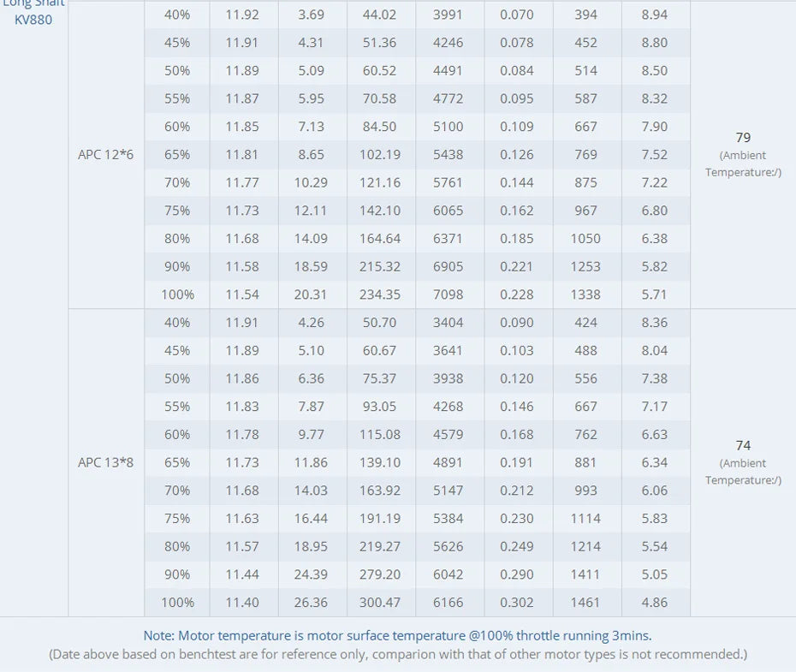The image size is (796, 672).
Task: Click the 7098 RPM value
Action: coord(448,294)
